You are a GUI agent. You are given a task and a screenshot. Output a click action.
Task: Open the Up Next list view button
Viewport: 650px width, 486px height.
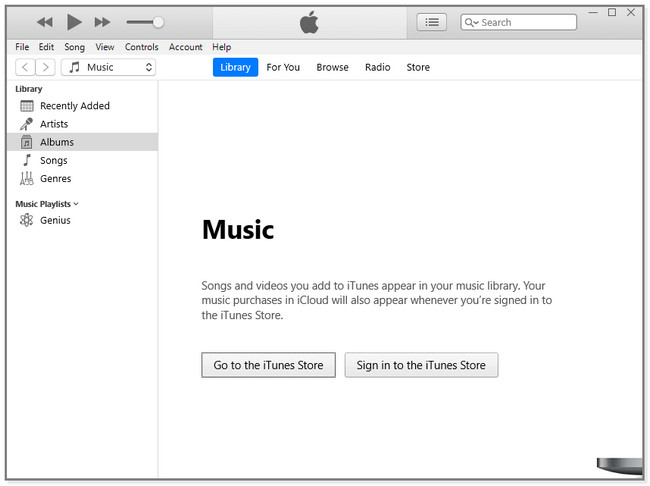pos(432,22)
